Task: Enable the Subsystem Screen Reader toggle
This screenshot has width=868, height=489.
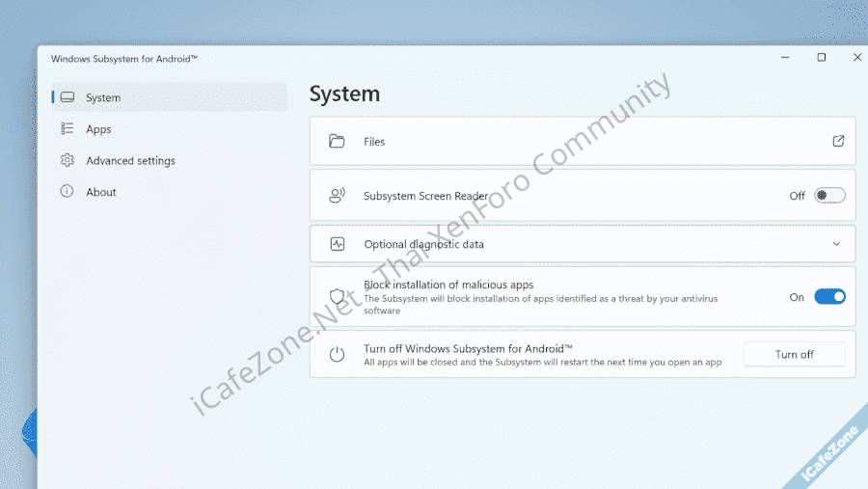Action: 829,196
